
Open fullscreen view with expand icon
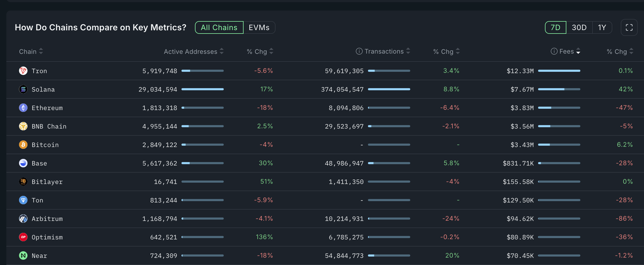pyautogui.click(x=629, y=27)
